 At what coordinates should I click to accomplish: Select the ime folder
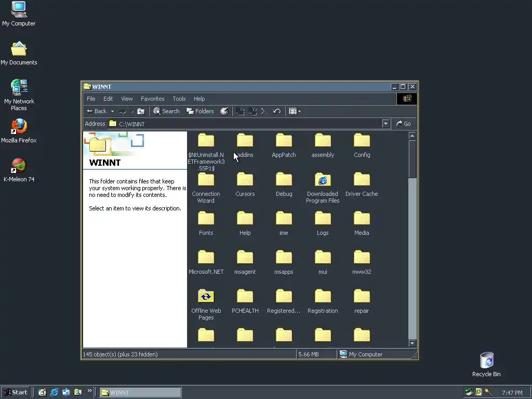[284, 224]
